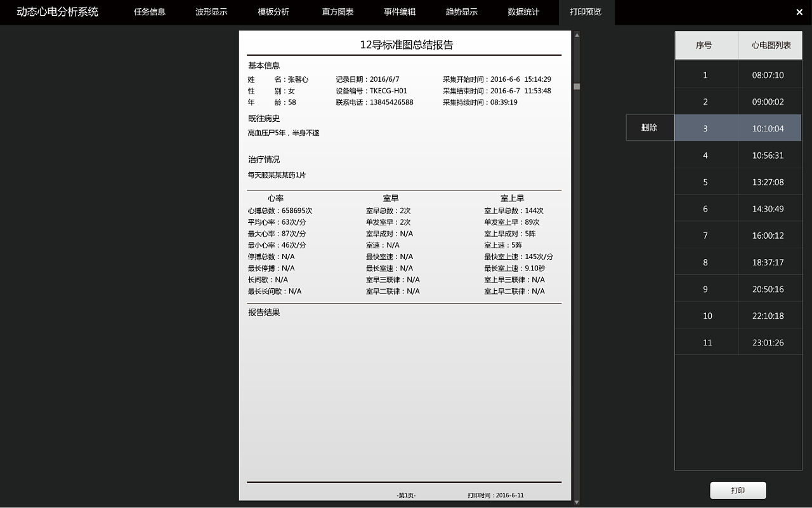
Task: Switch to the 模板分析 tab
Action: 273,12
